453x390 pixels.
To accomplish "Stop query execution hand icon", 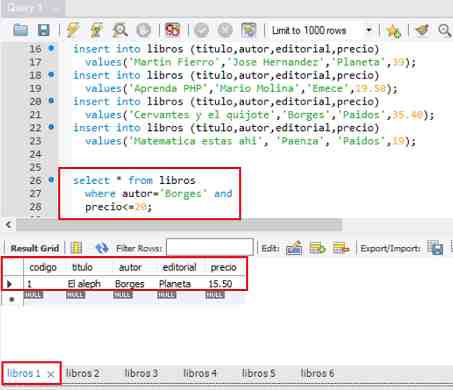I will 144,30.
